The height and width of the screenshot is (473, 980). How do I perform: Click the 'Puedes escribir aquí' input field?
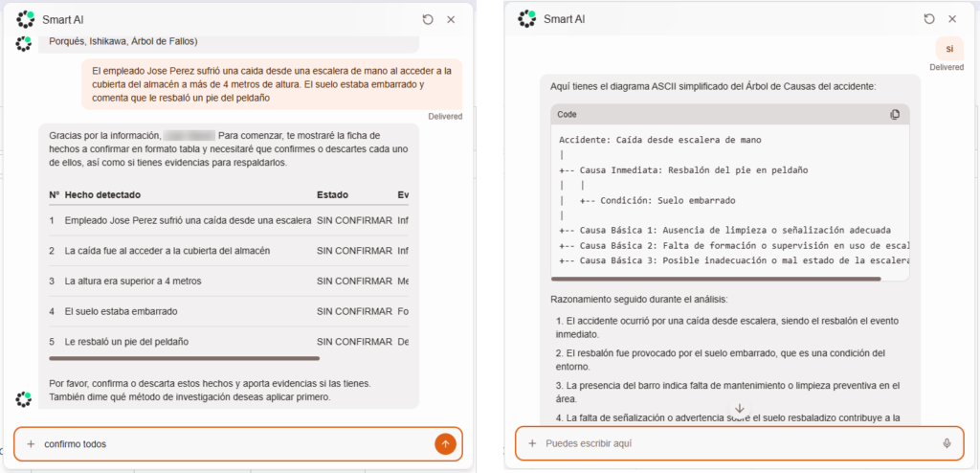741,443
